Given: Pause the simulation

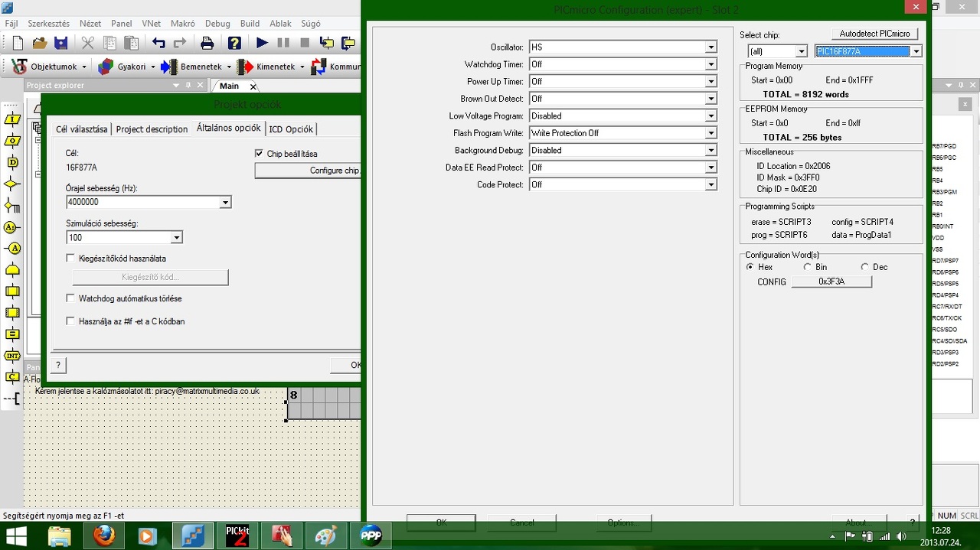Looking at the screenshot, I should (x=283, y=44).
